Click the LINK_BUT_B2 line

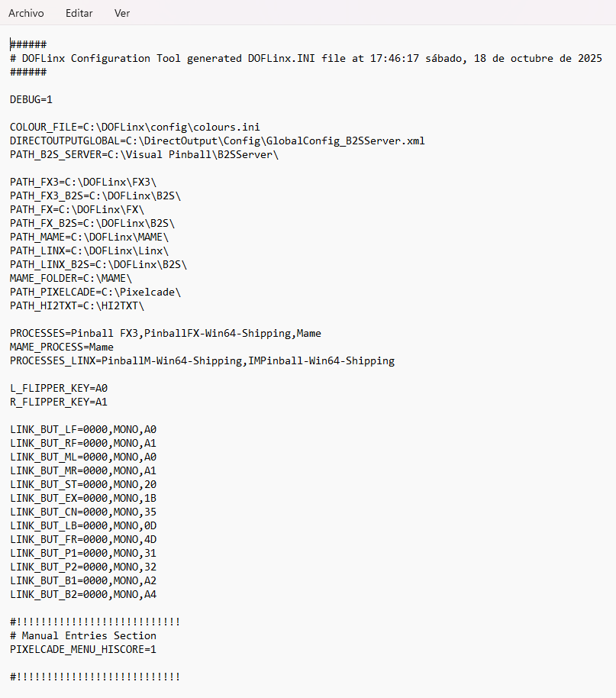tap(83, 594)
